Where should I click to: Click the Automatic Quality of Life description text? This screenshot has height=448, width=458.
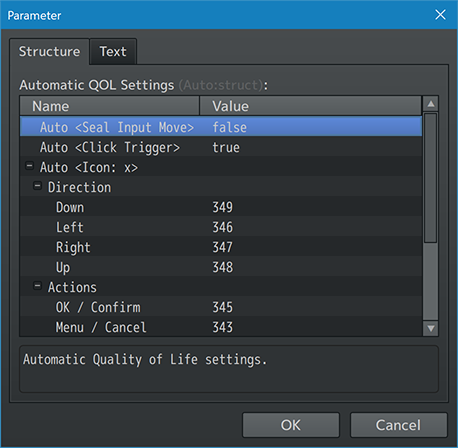tap(145, 360)
